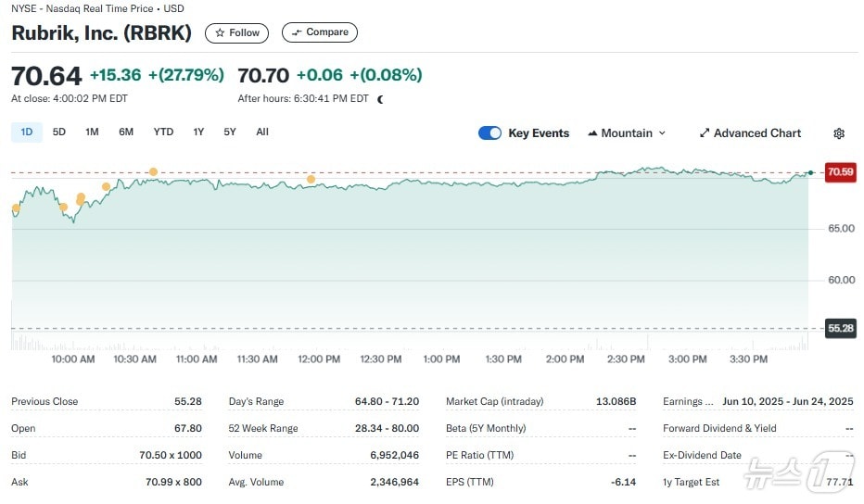Click the 70.59 red price label
This screenshot has height=504, width=864.
[x=840, y=172]
